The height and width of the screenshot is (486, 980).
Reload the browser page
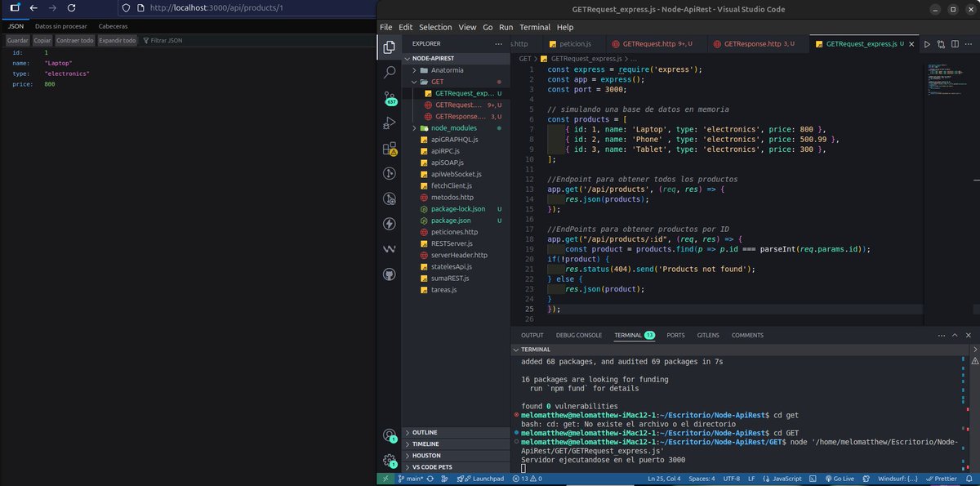coord(72,8)
